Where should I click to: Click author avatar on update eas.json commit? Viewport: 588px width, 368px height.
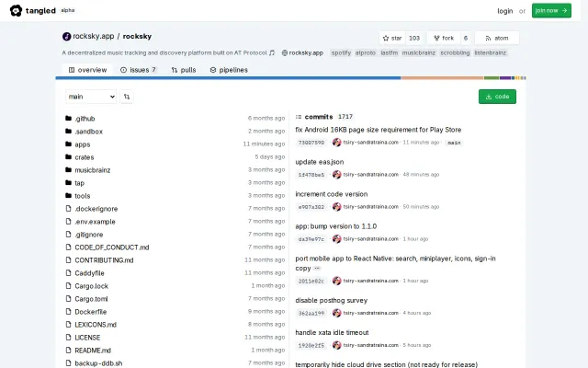(x=337, y=175)
